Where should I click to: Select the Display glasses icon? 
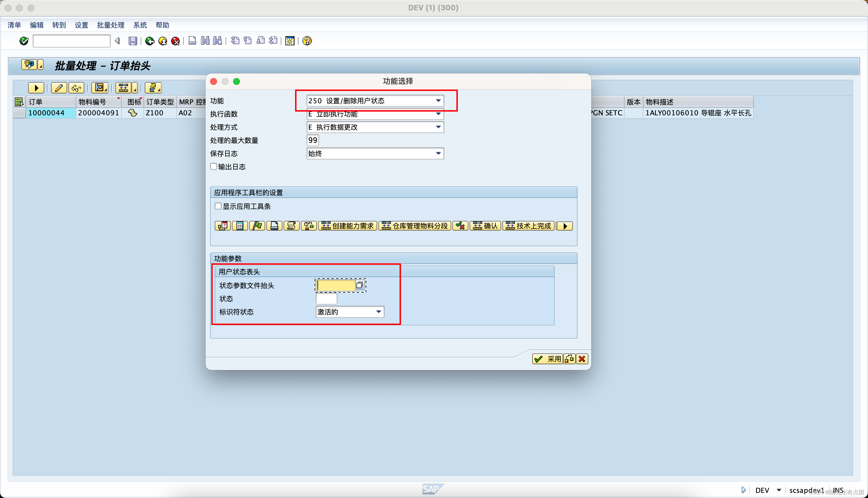click(x=76, y=87)
